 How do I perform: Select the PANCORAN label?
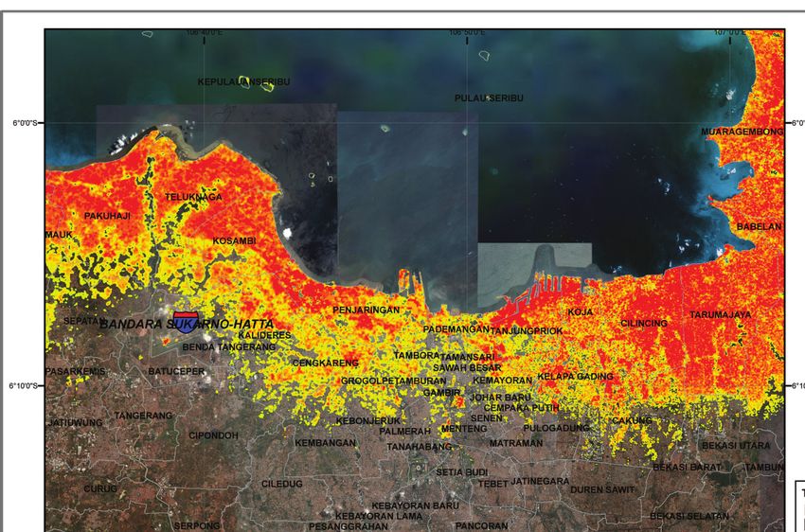pyautogui.click(x=481, y=525)
